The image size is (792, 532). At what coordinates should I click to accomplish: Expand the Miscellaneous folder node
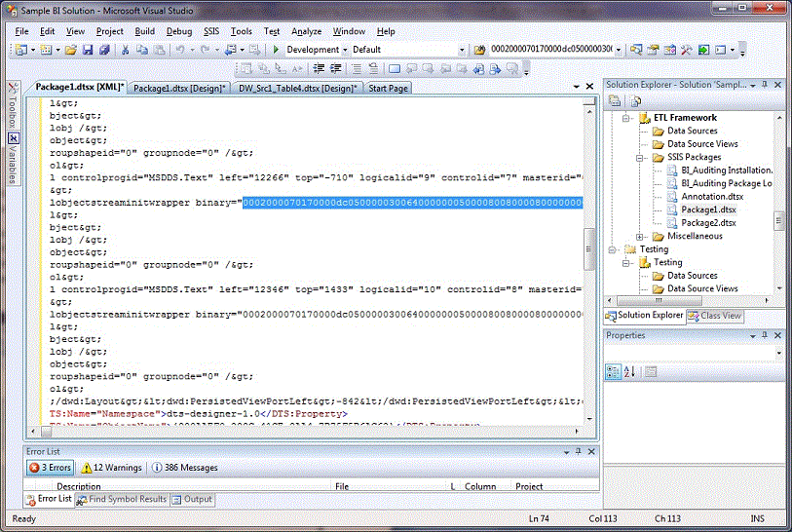click(640, 236)
